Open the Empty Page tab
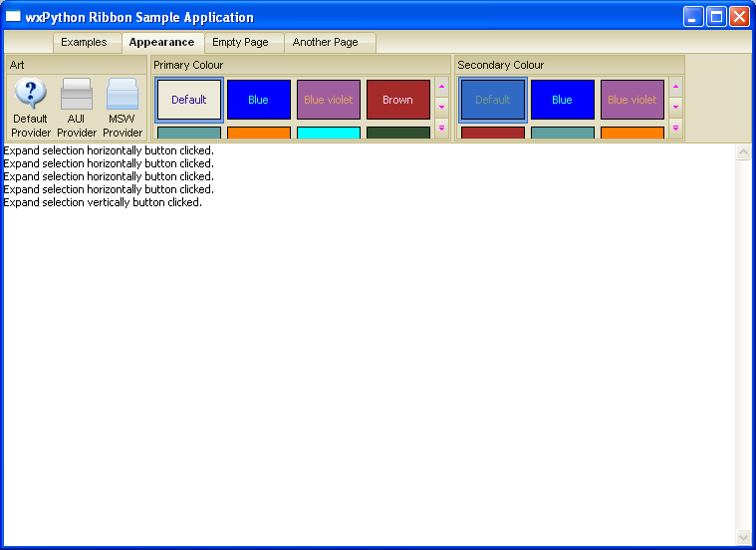 (240, 43)
